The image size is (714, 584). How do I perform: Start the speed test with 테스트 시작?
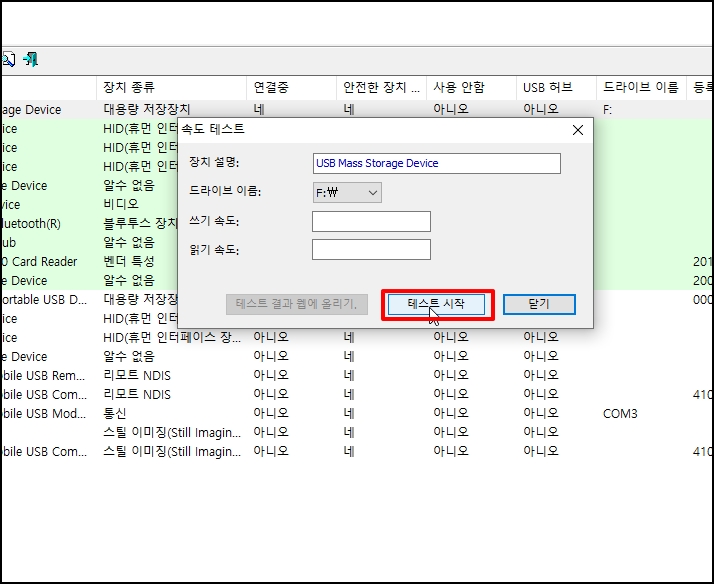tap(436, 304)
